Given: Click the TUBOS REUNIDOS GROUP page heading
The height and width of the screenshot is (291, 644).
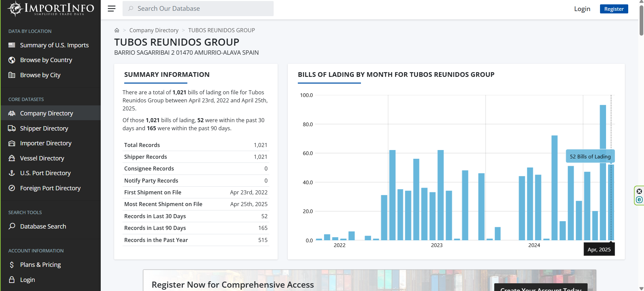Looking at the screenshot, I should [x=177, y=42].
